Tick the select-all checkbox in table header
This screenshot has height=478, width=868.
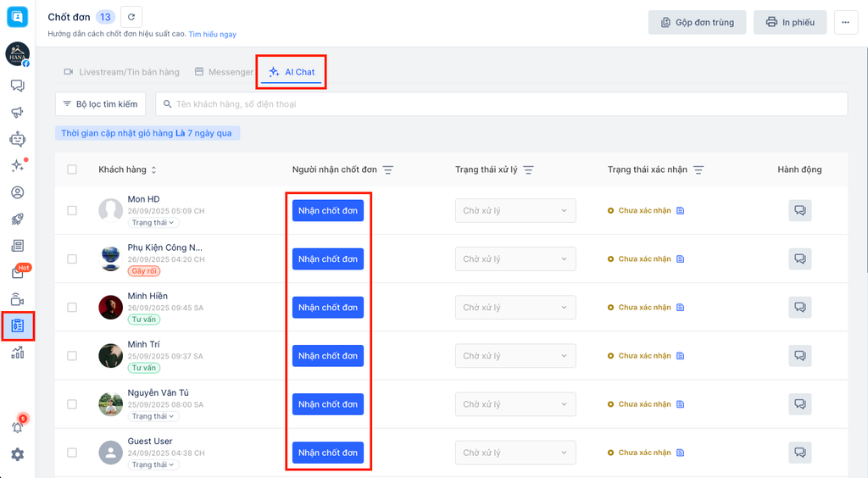pyautogui.click(x=72, y=170)
